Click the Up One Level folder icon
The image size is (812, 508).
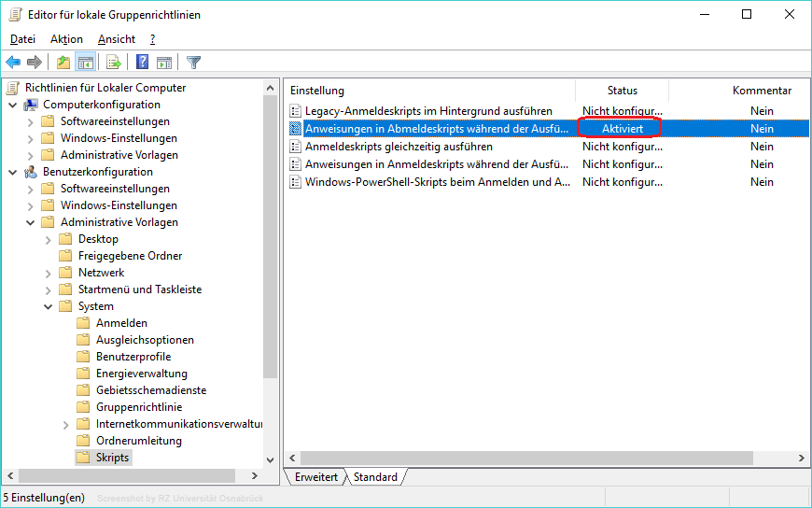63,63
